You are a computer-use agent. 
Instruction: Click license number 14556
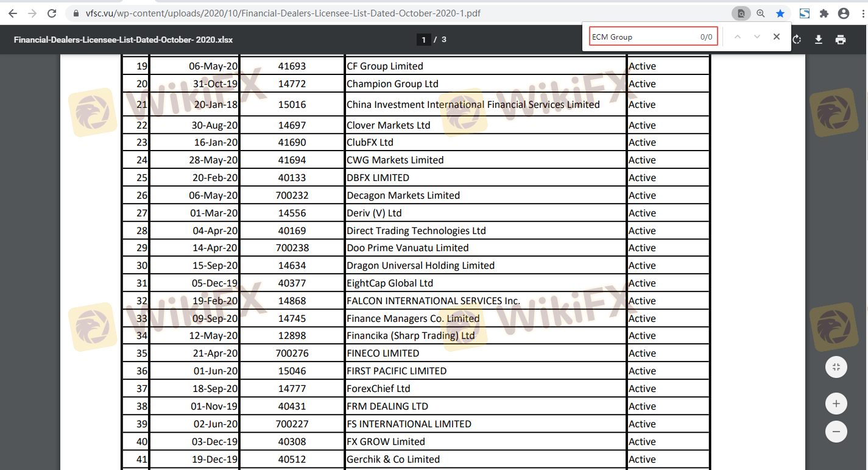pyautogui.click(x=292, y=213)
